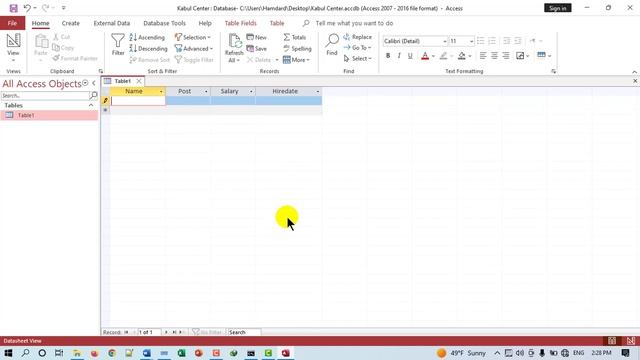Switch to Design view icon in status bar
The width and height of the screenshot is (640, 360).
click(631, 341)
